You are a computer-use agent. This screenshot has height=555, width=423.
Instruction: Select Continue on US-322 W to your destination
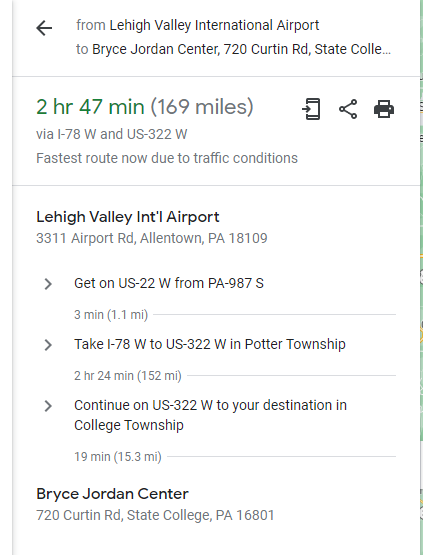(210, 415)
